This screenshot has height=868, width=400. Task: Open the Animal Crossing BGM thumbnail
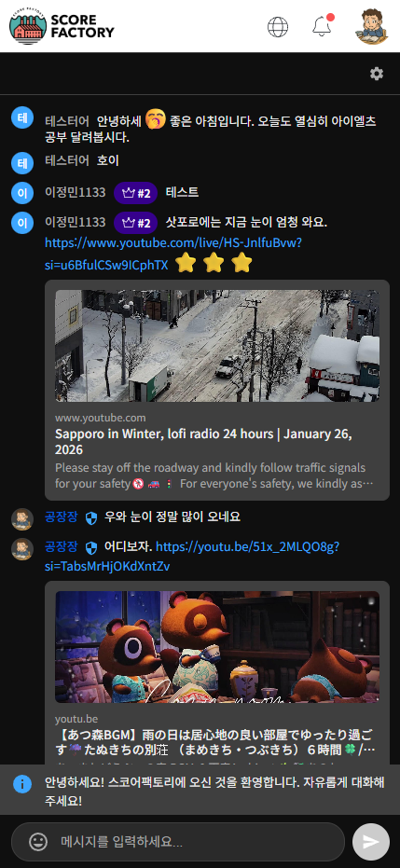217,647
